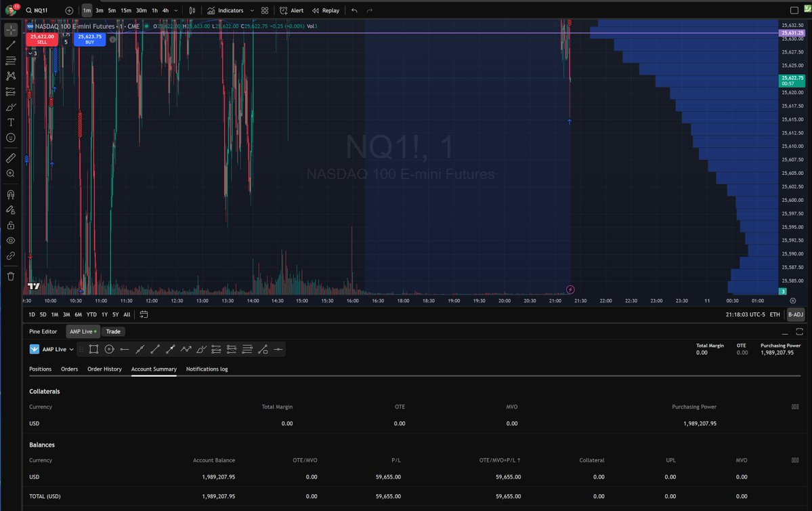This screenshot has height=511, width=812.
Task: Open the Indicators dialog
Action: pos(226,10)
